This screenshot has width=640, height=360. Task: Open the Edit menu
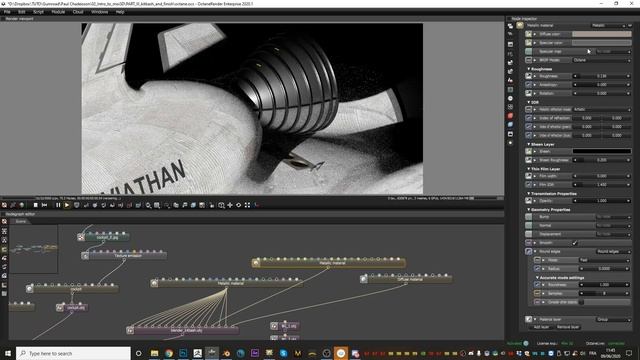(22, 12)
